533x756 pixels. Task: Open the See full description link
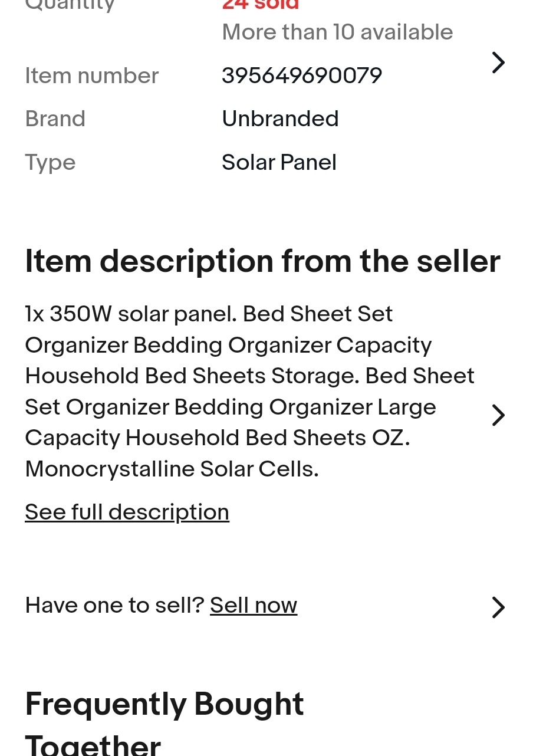pyautogui.click(x=127, y=512)
